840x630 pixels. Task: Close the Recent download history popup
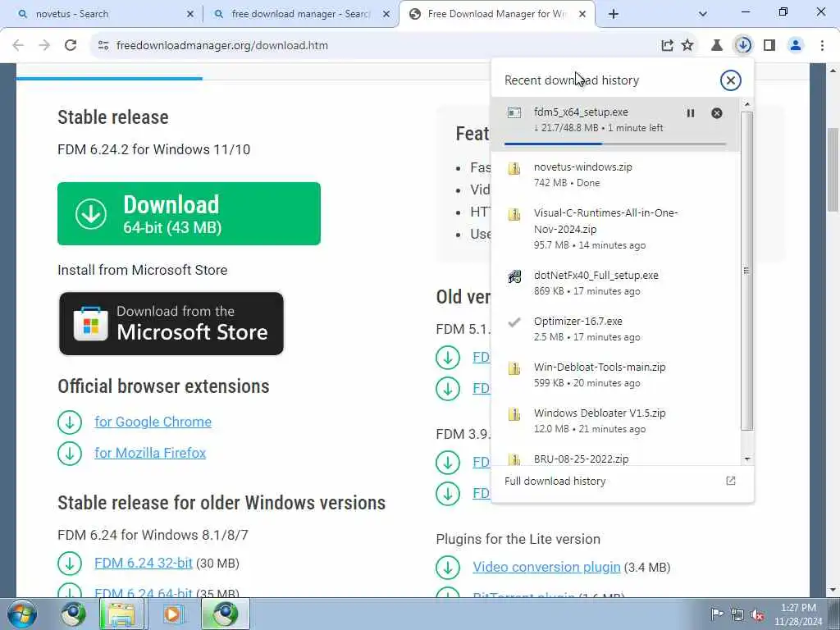click(730, 80)
